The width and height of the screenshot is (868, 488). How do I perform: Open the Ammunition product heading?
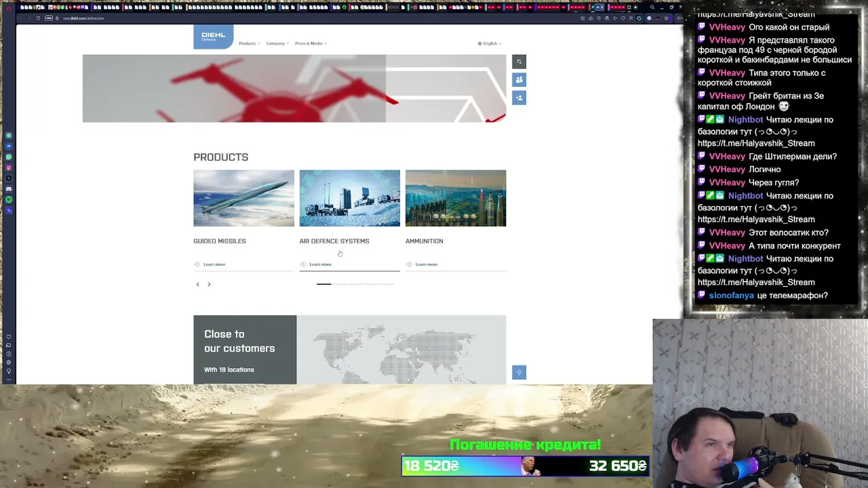click(425, 241)
